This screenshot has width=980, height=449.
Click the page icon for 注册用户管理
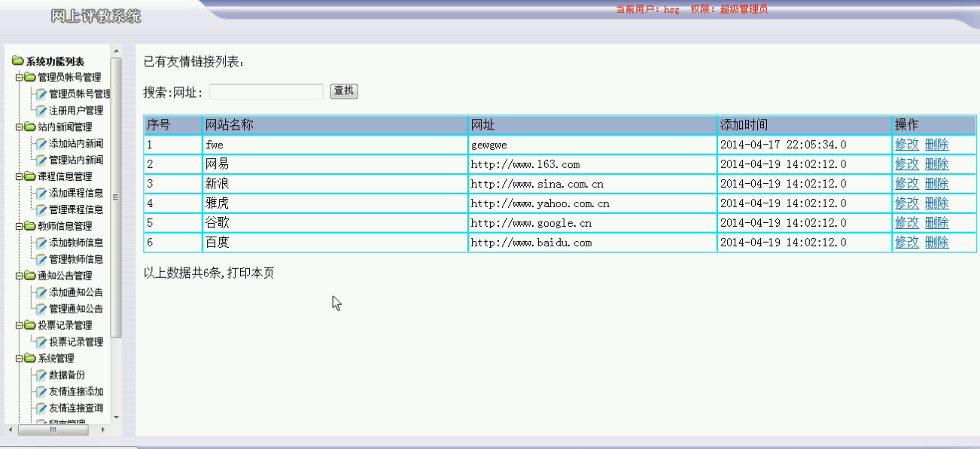[x=41, y=110]
